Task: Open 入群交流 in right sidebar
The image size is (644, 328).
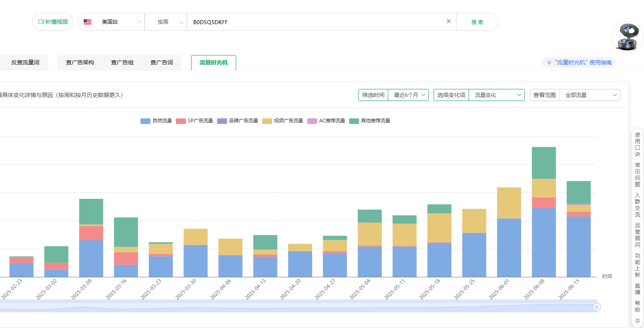Action: [637, 205]
